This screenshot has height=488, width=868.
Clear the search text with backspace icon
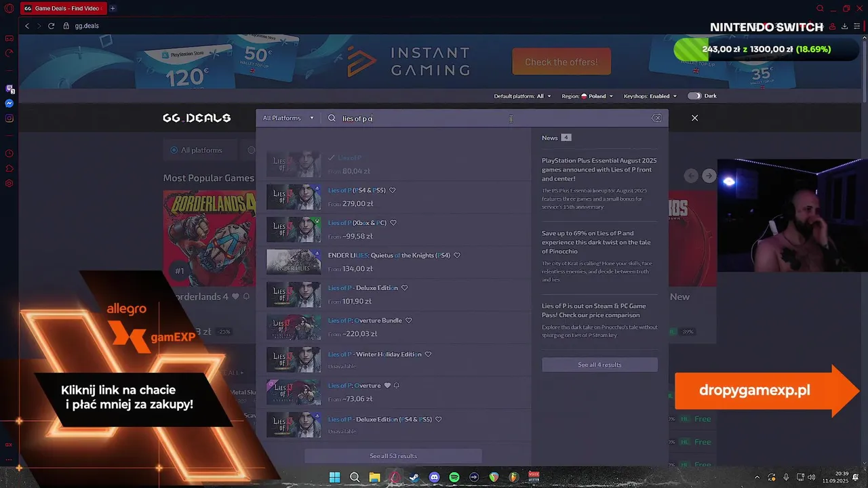click(x=656, y=118)
